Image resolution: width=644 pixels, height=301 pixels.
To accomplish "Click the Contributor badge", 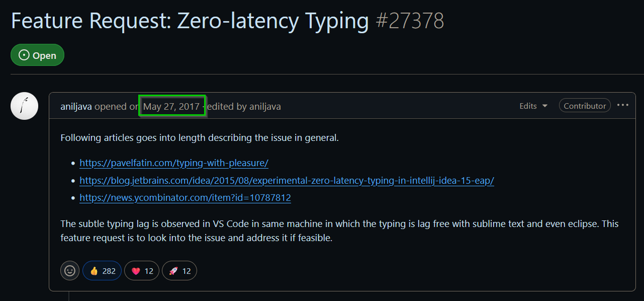I will click(x=584, y=106).
